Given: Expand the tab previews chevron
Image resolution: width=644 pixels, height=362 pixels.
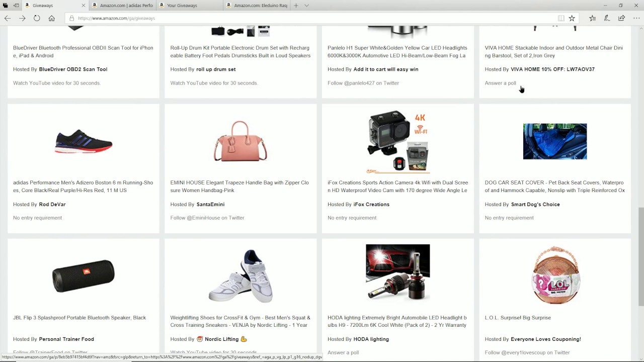Looking at the screenshot, I should pos(306,6).
